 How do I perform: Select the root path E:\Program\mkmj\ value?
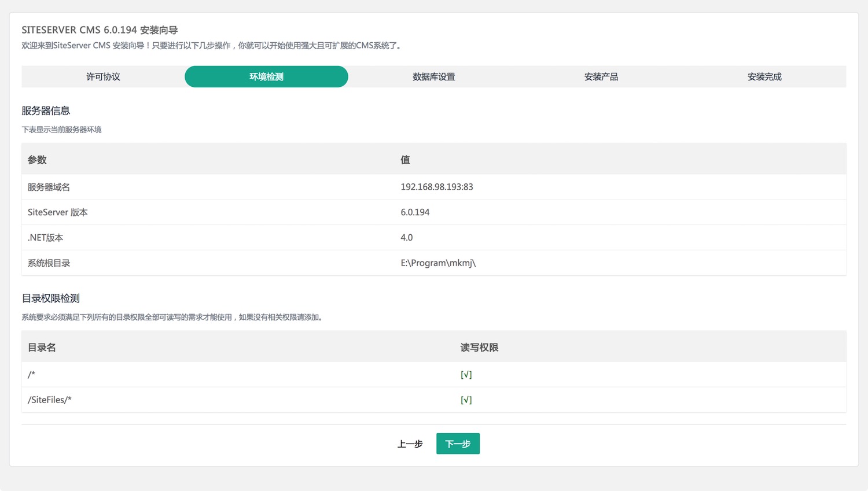(438, 263)
